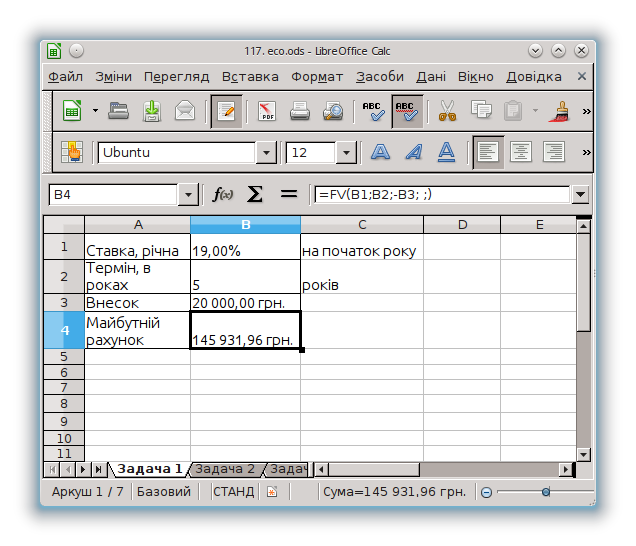Image resolution: width=636 pixels, height=546 pixels.
Task: Open the Файл menu
Action: pos(65,77)
